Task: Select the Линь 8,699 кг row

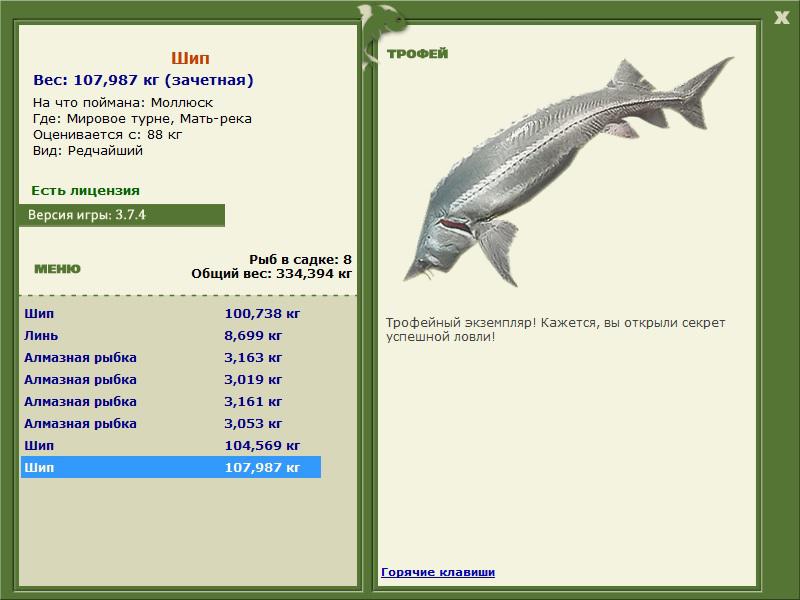Action: [x=171, y=335]
